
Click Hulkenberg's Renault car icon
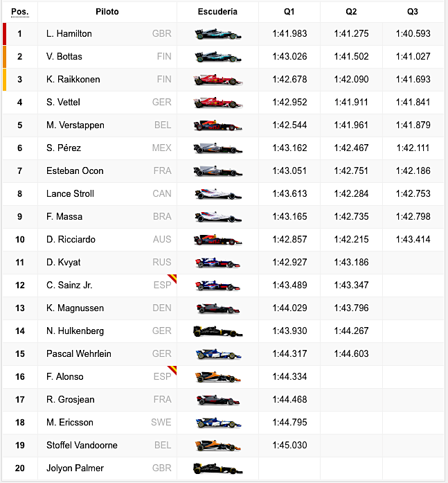pyautogui.click(x=217, y=331)
